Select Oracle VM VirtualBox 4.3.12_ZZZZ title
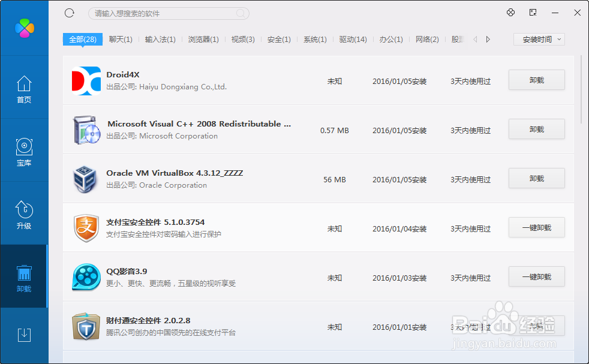 (x=175, y=173)
